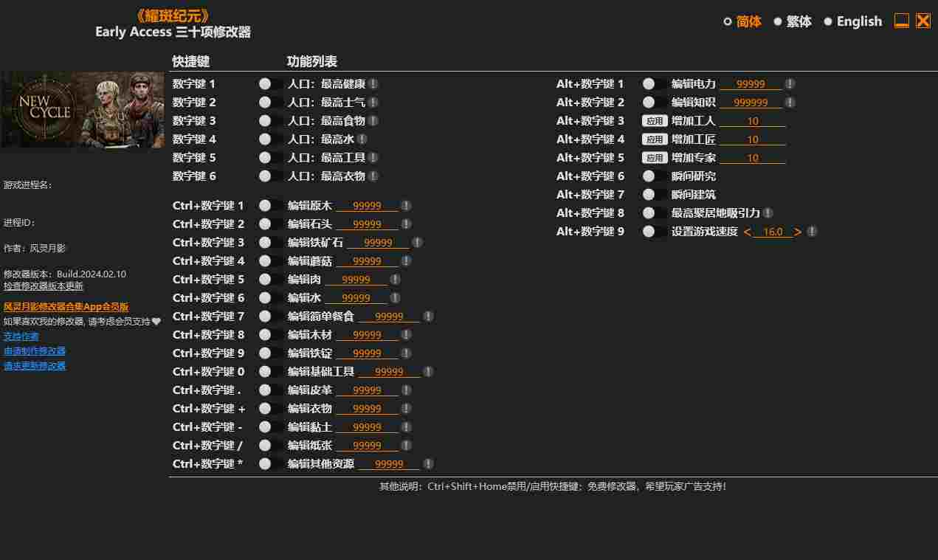Click 编辑肉 value field
938x560 pixels.
(356, 280)
